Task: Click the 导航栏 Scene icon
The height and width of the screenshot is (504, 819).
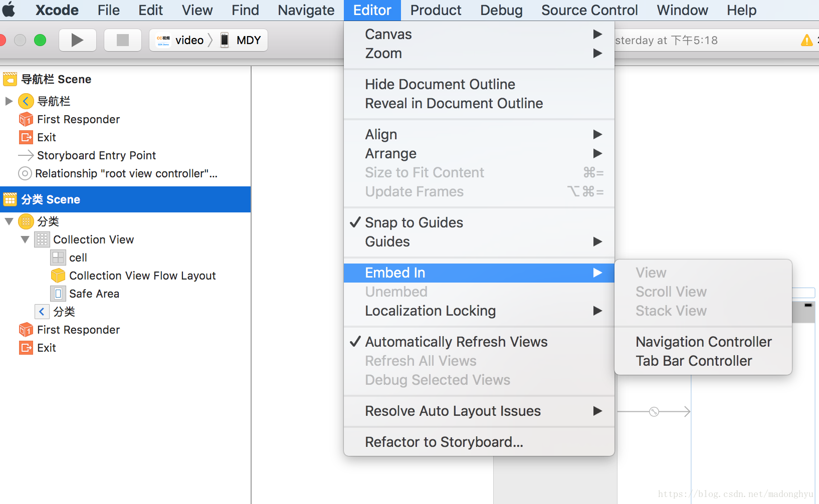Action: [x=10, y=79]
